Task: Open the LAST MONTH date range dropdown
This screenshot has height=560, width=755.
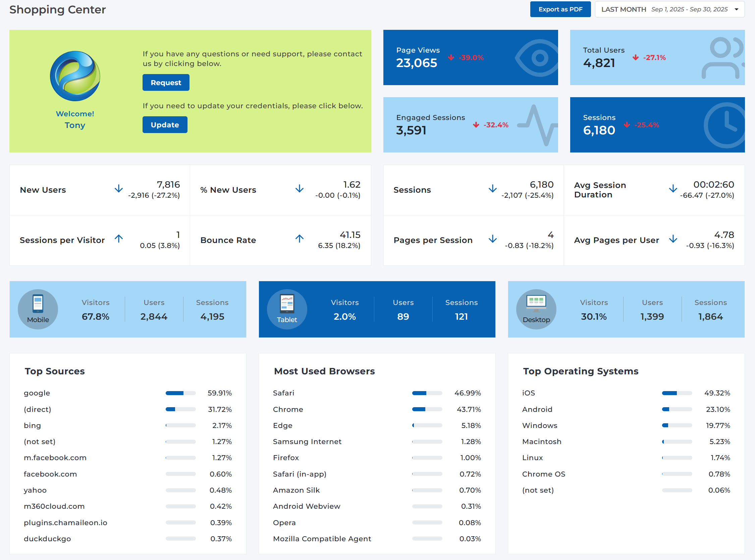Action: (x=670, y=9)
